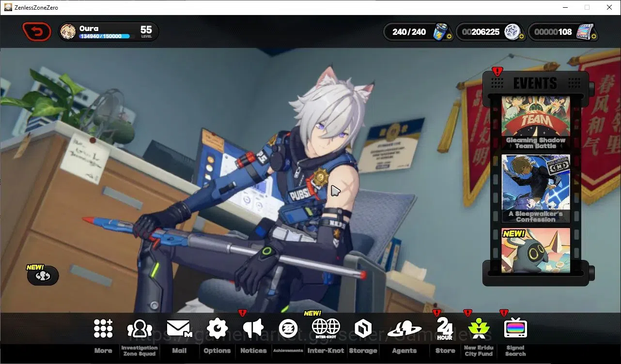Click the More label
Image resolution: width=621 pixels, height=364 pixels.
[x=103, y=350]
